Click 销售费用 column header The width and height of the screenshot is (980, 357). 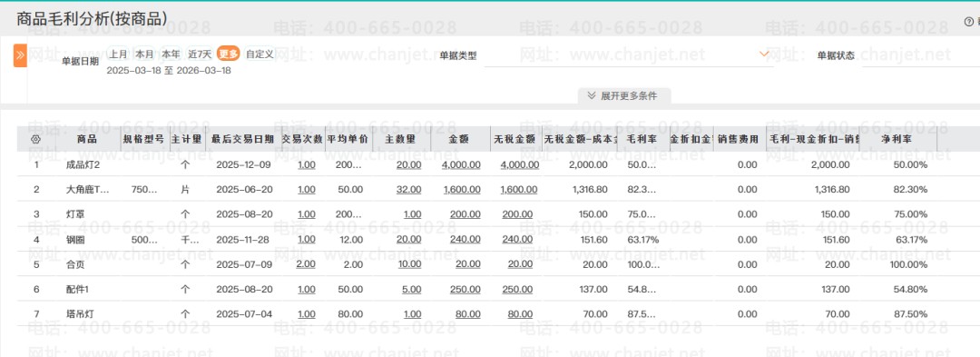(738, 139)
